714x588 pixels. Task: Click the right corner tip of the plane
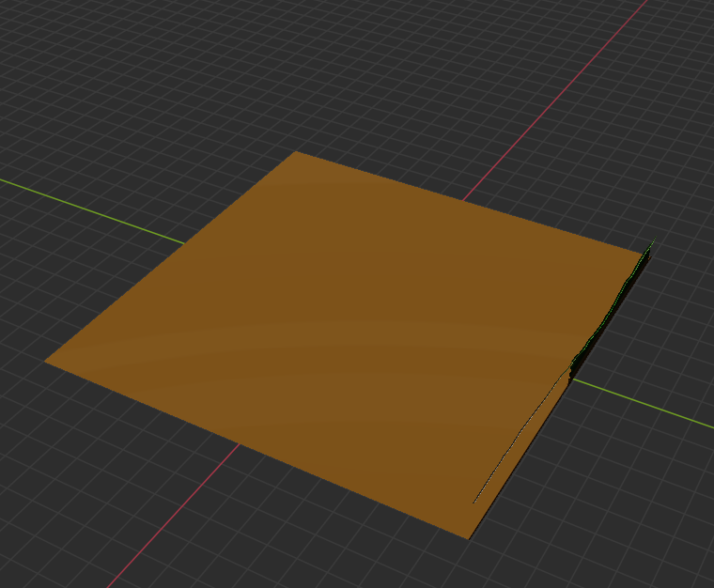[650, 246]
